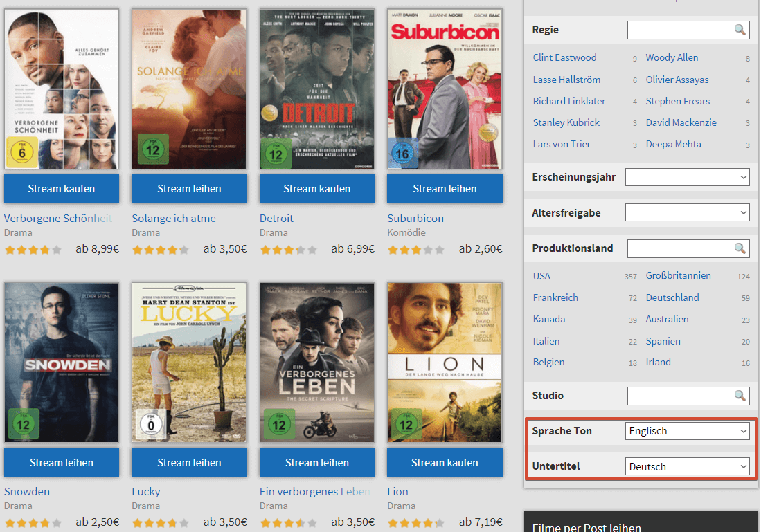This screenshot has height=532, width=761.
Task: Click the Studio search input field
Action: pos(688,396)
